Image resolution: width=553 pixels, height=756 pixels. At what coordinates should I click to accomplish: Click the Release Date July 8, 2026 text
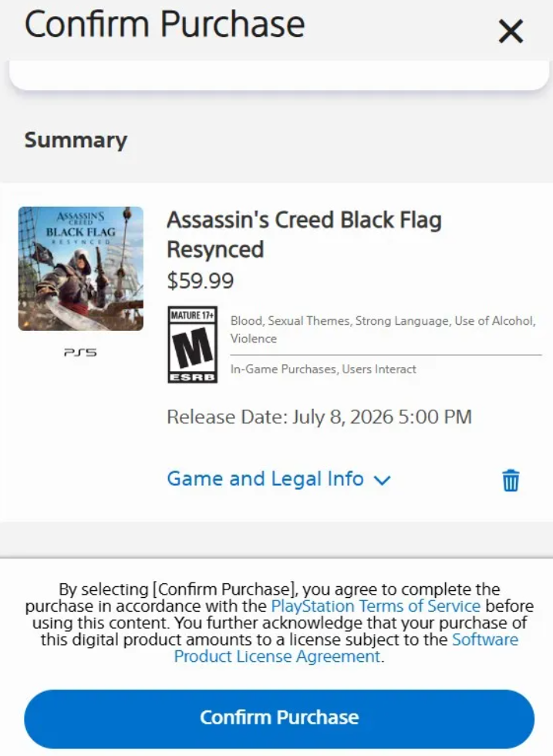pos(319,417)
